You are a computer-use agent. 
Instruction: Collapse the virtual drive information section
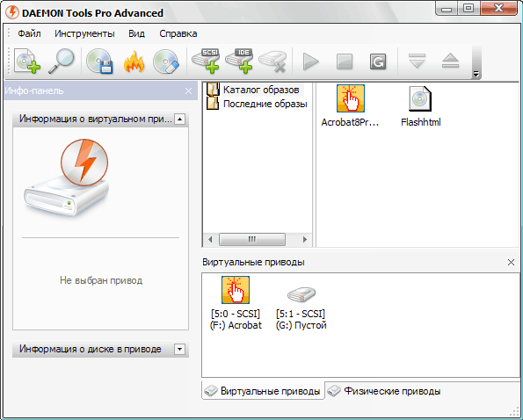coord(180,119)
